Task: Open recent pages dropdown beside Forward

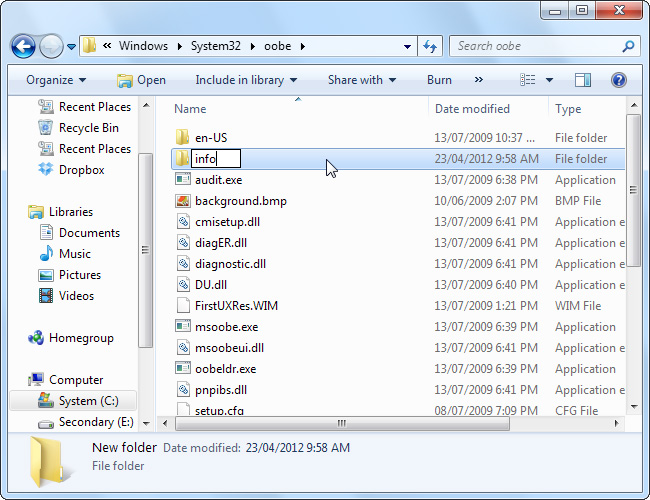Action: click(x=71, y=47)
